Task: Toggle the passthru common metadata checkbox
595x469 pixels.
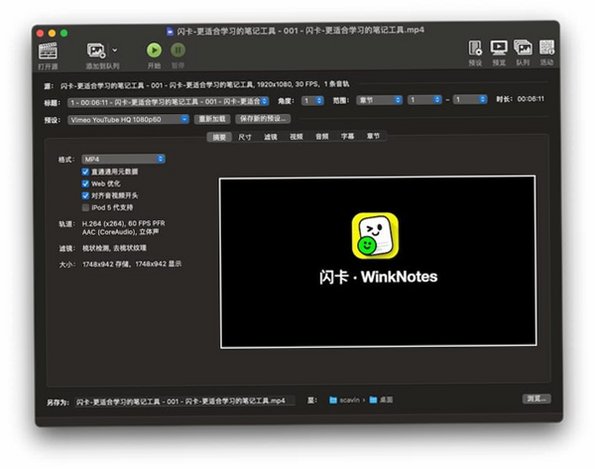Action: [x=85, y=172]
